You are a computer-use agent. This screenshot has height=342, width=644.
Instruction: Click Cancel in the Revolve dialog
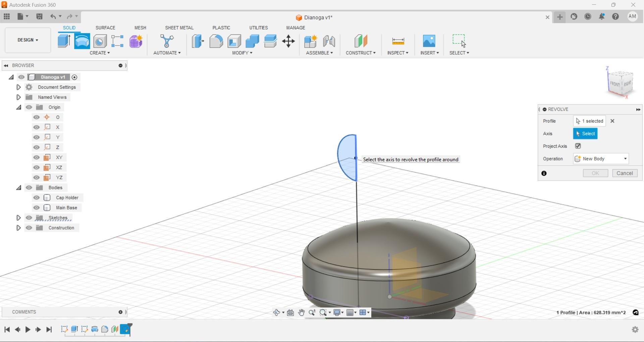pyautogui.click(x=625, y=173)
